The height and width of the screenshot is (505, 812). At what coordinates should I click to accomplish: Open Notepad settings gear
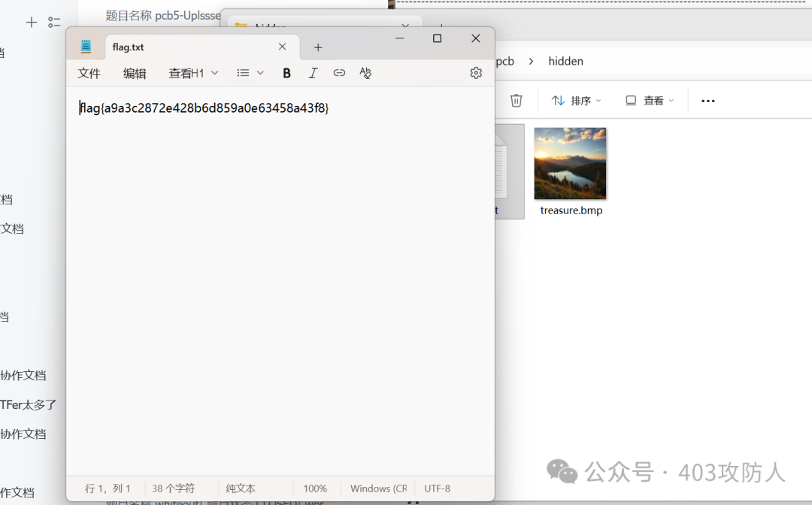coord(476,73)
